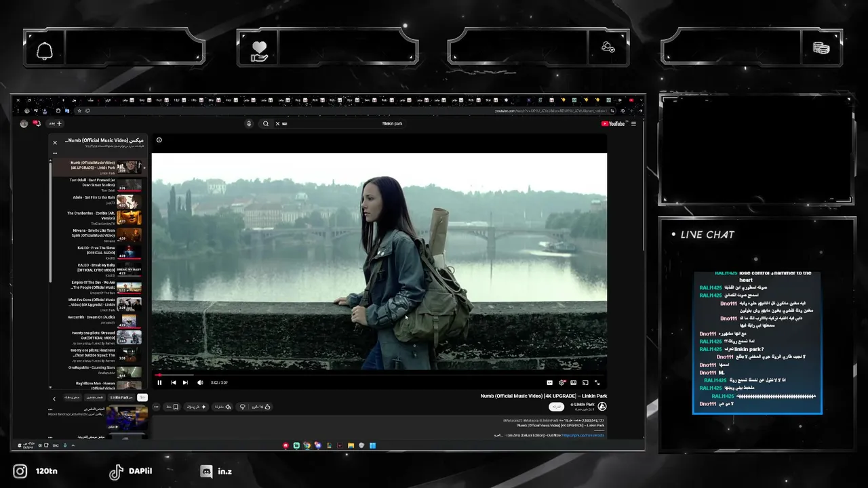The width and height of the screenshot is (868, 488).
Task: Select Nirvana - Smells Like Teen Spirit entry
Action: [99, 235]
